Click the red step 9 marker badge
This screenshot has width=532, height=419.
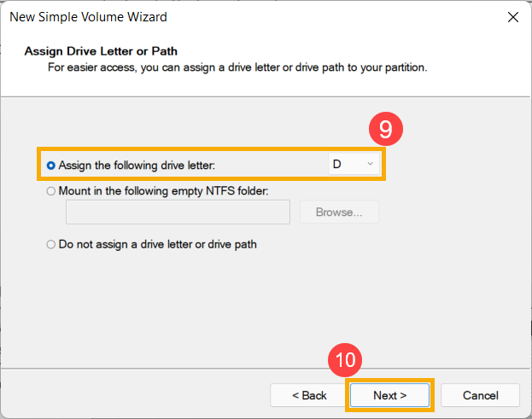(386, 130)
